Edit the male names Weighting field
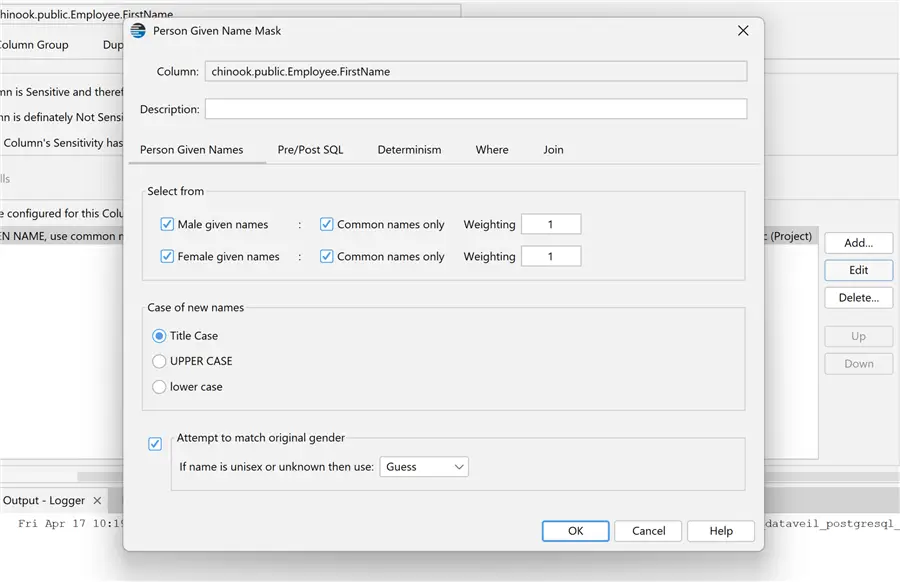The image size is (900, 582). click(x=551, y=224)
